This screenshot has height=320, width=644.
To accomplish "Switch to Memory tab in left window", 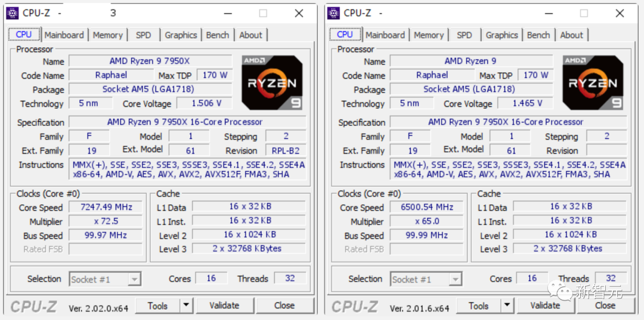I will pyautogui.click(x=107, y=35).
